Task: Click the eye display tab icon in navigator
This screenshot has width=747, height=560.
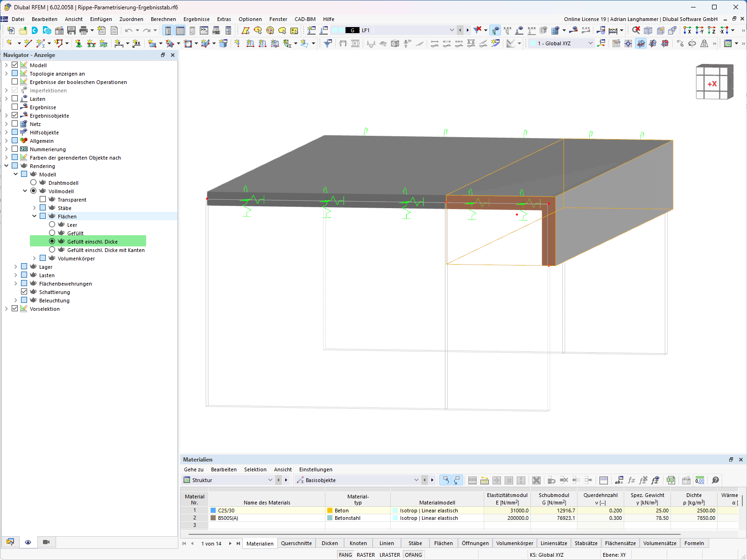Action: 28,542
